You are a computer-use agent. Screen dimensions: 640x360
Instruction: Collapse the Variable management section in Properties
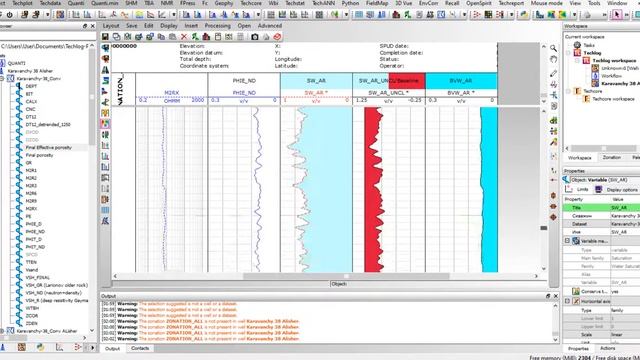(567, 241)
